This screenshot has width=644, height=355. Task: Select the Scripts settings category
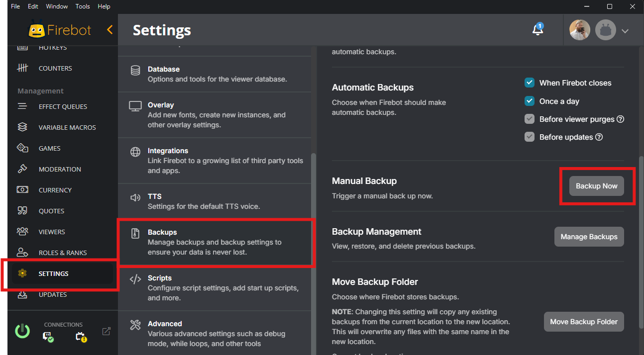[215, 288]
